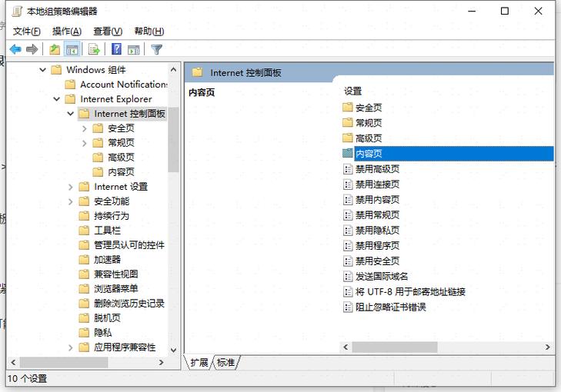Click the Export list toolbar icon

[x=94, y=49]
